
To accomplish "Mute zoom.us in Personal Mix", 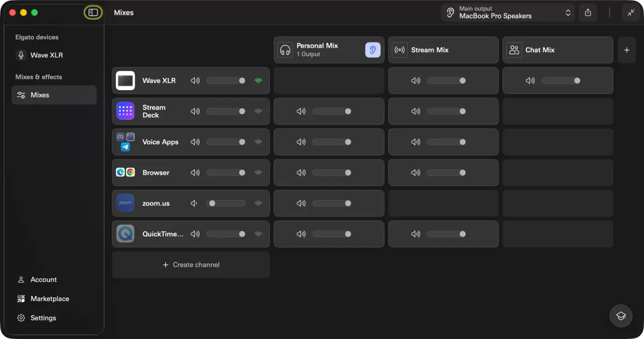I will point(301,204).
